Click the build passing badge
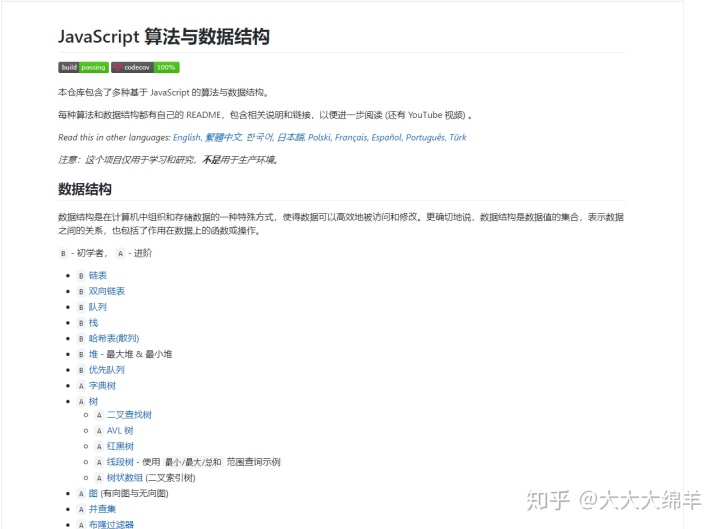This screenshot has height=529, width=720. [x=83, y=68]
